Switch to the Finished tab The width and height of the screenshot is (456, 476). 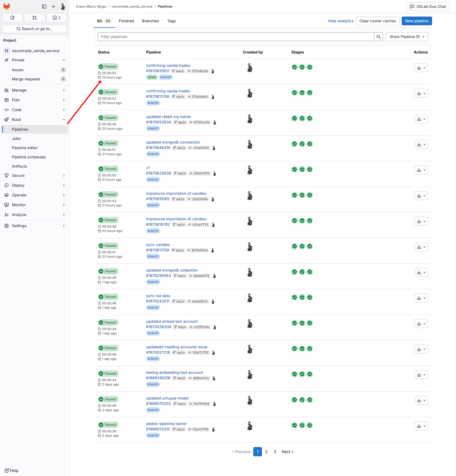126,21
